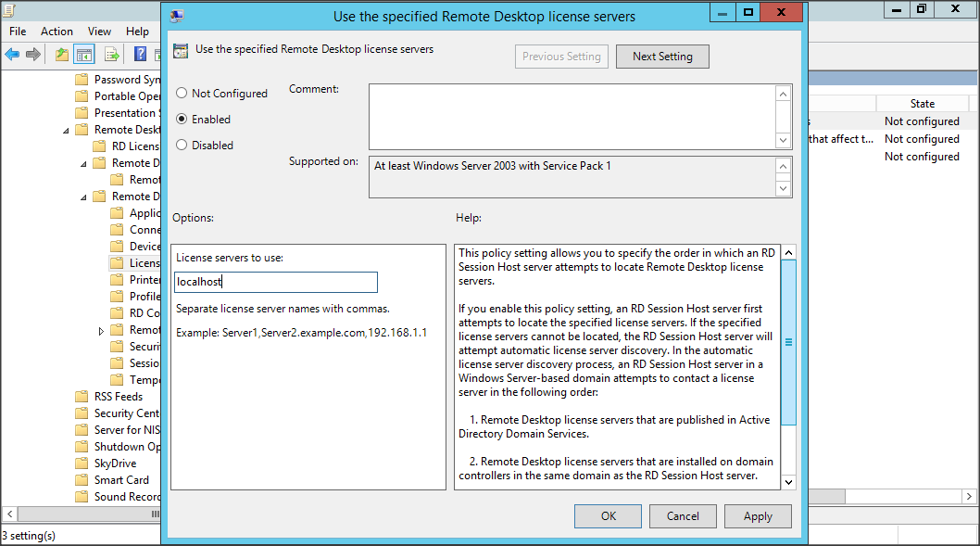Select the Not Configured radio button
This screenshot has width=980, height=546.
coord(182,94)
